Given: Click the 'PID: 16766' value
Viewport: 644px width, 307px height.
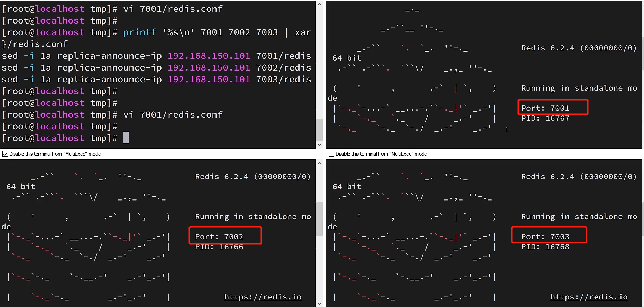Looking at the screenshot, I should 219,247.
